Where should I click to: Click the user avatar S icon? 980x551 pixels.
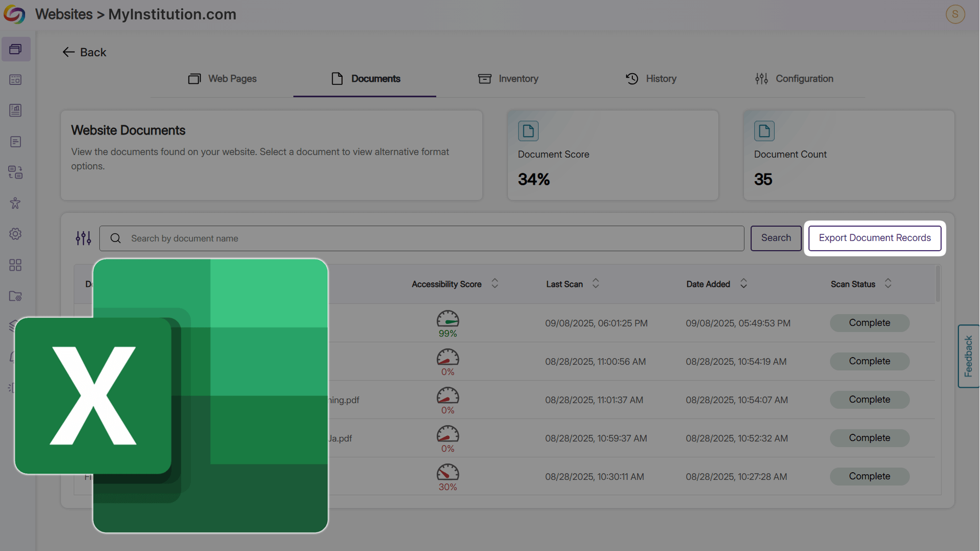point(955,14)
